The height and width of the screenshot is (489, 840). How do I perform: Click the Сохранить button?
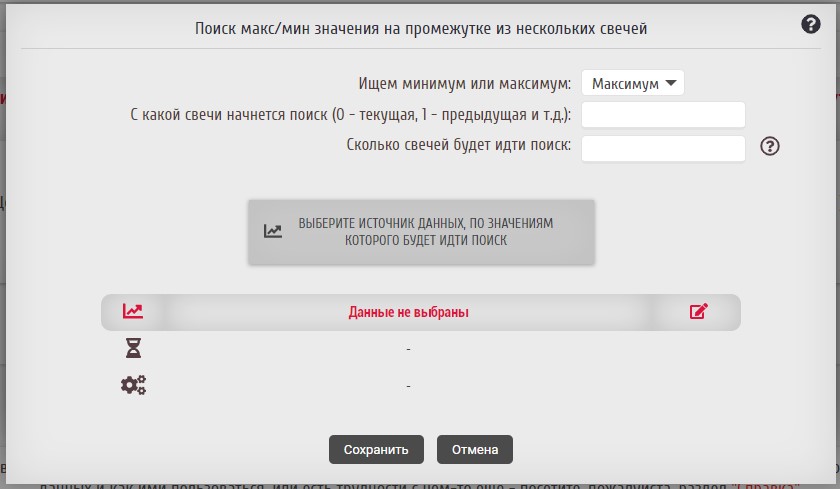(376, 449)
